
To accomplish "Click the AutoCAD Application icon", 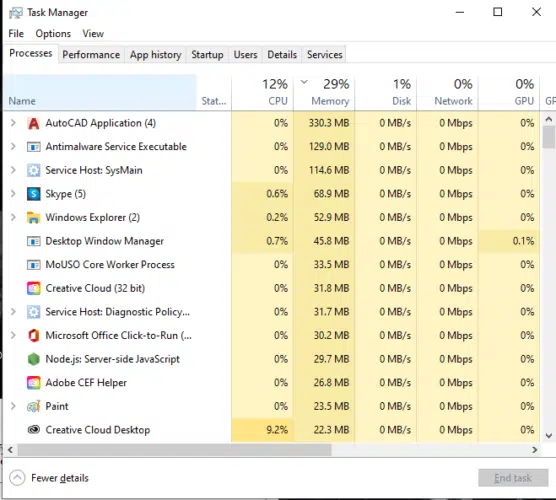I will pyautogui.click(x=34, y=123).
